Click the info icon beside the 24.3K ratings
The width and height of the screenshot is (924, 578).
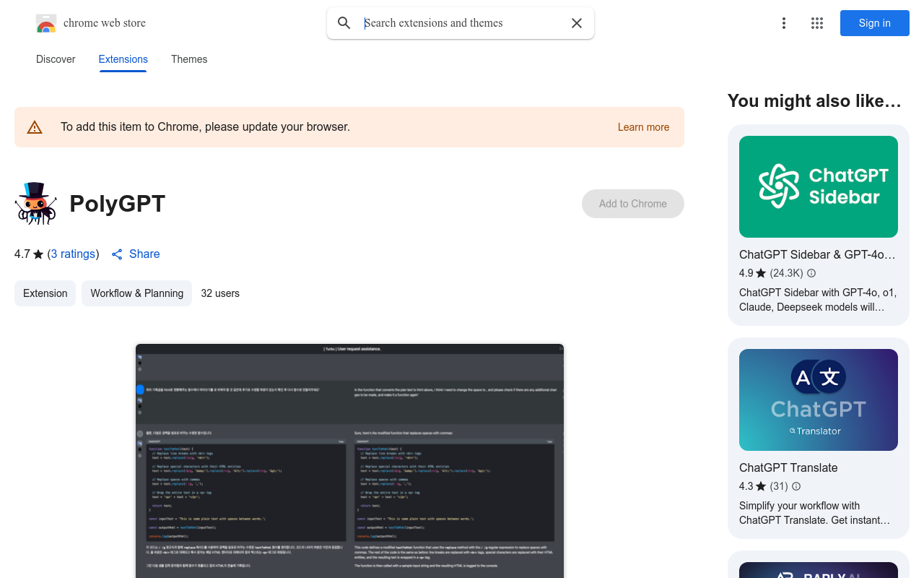(811, 273)
